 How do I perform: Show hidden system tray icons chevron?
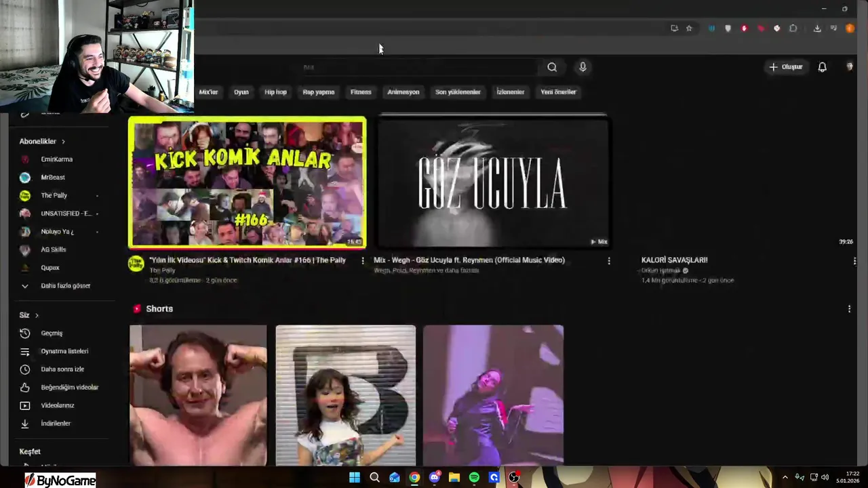[x=785, y=477]
